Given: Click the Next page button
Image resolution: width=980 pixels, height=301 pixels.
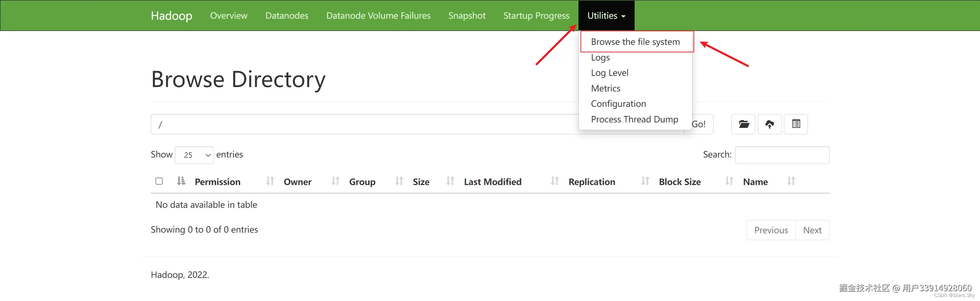Looking at the screenshot, I should [x=812, y=230].
